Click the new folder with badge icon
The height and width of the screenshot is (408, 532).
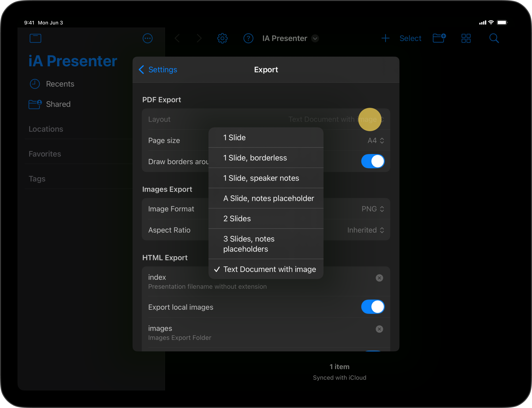pyautogui.click(x=439, y=38)
